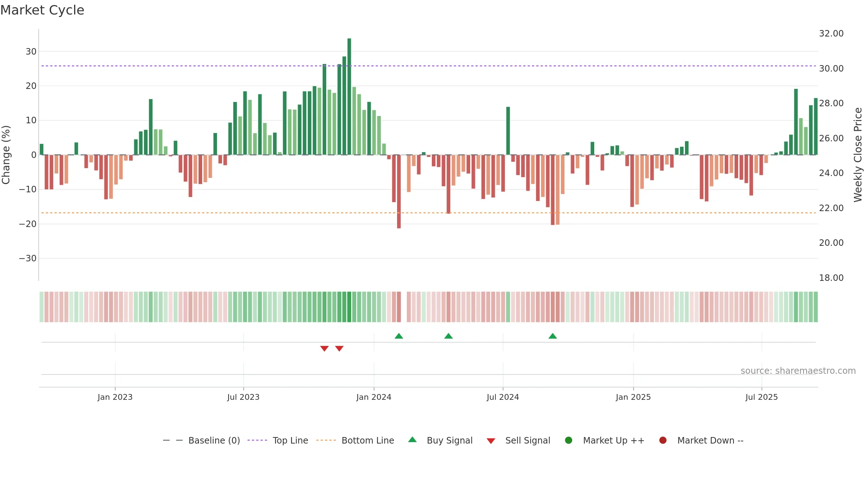The height and width of the screenshot is (488, 868).
Task: Click the source: sharemaestro.com text
Action: pyautogui.click(x=798, y=371)
